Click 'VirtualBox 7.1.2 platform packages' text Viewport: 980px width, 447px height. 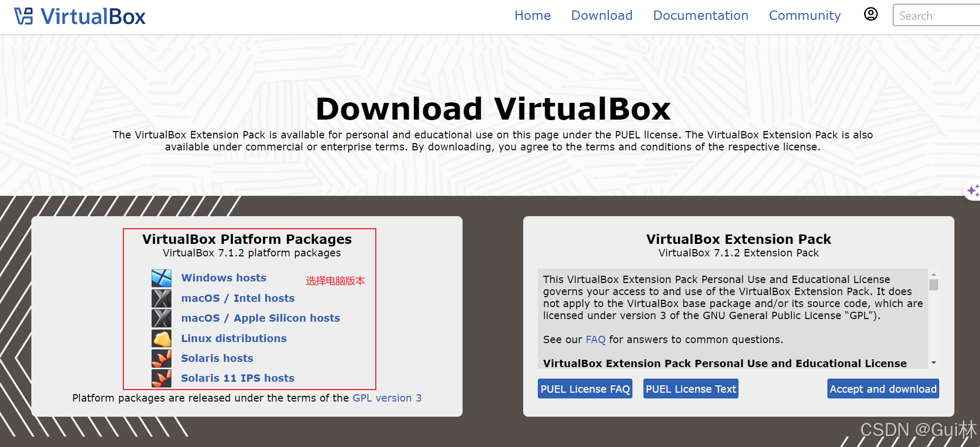tap(251, 253)
